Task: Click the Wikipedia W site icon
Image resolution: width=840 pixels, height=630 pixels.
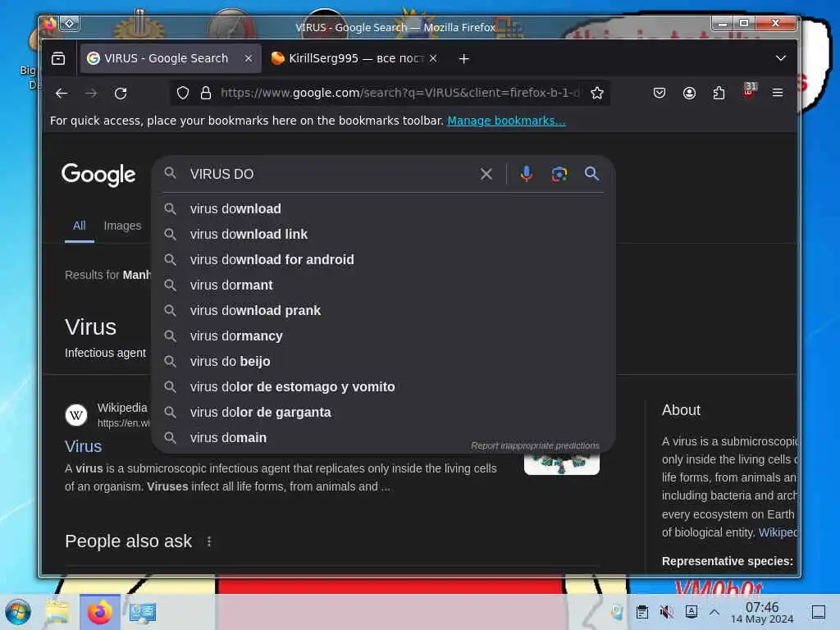Action: 76,415
